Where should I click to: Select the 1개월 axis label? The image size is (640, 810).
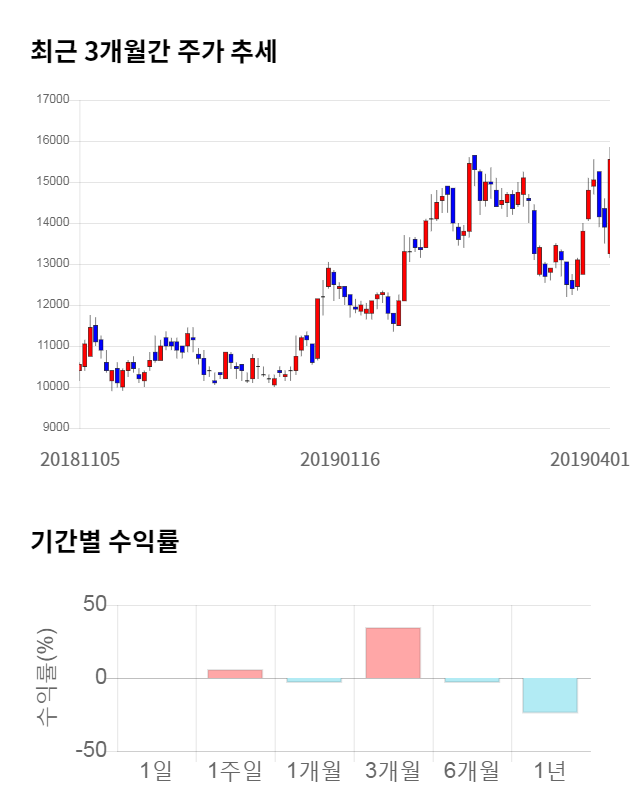pyautogui.click(x=314, y=771)
